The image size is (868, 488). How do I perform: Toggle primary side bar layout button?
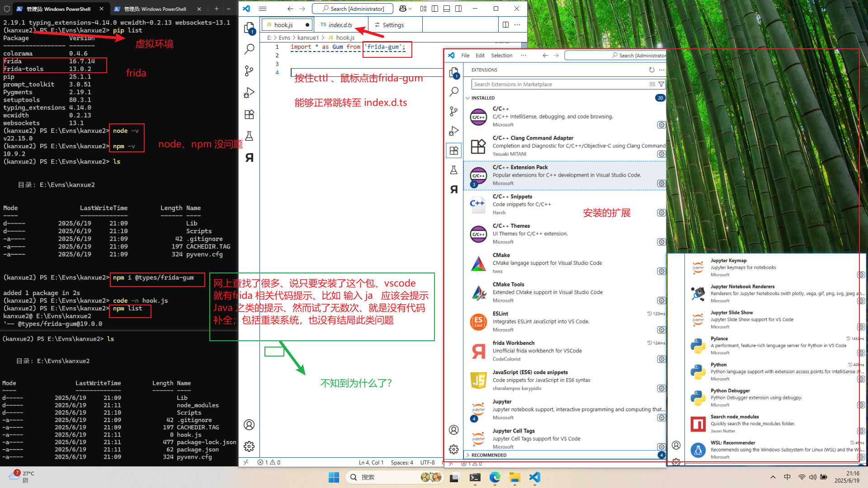[x=435, y=9]
